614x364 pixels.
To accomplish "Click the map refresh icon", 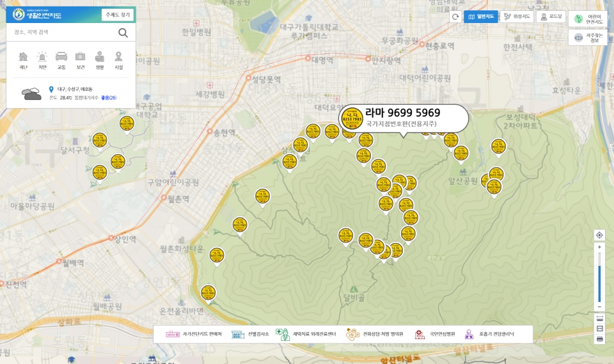I will (x=455, y=17).
